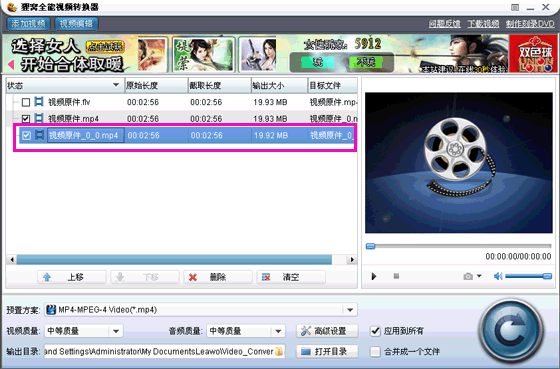Open the window menu icon in title bar

coord(515,7)
